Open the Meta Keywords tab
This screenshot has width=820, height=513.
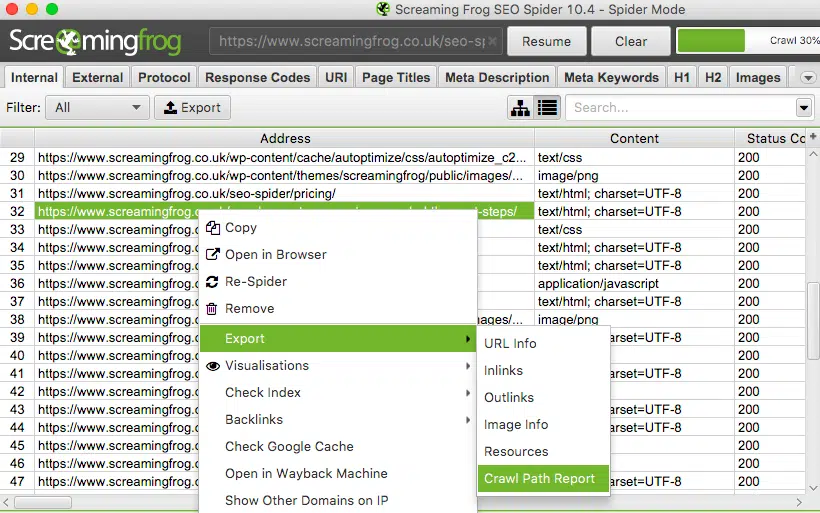611,77
